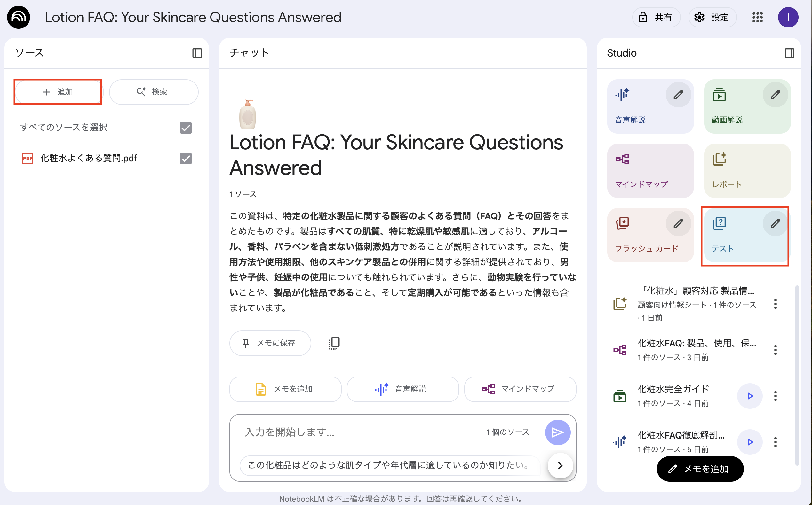The image size is (812, 505).
Task: Click the edit pencil on 動画解説 card
Action: pyautogui.click(x=775, y=95)
